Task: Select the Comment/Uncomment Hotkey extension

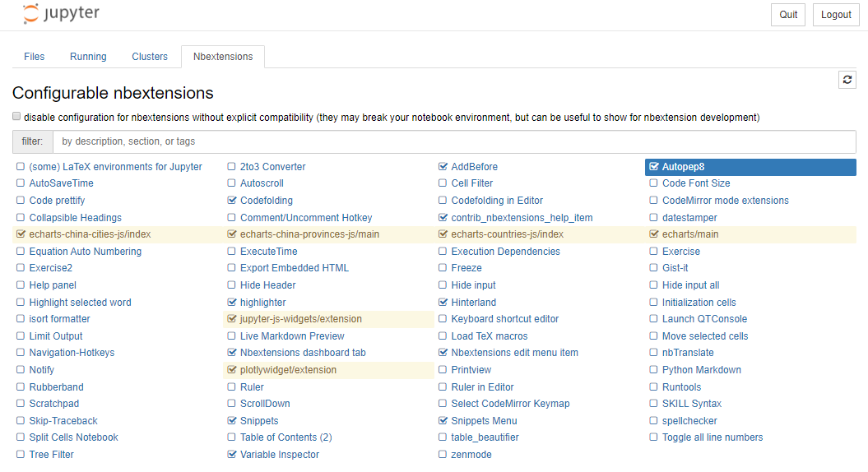Action: tap(306, 217)
